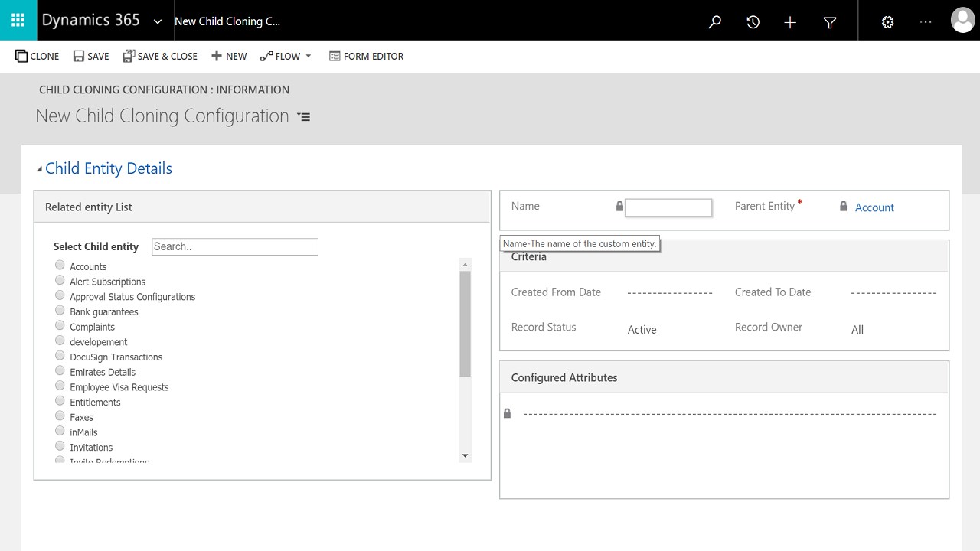Select the Emirates Details radio button

coord(60,370)
